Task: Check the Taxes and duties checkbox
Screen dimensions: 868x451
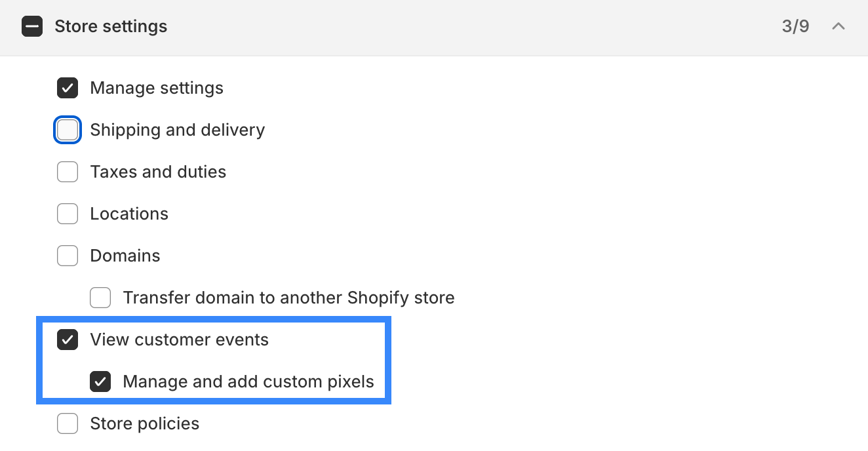Action: [68, 172]
